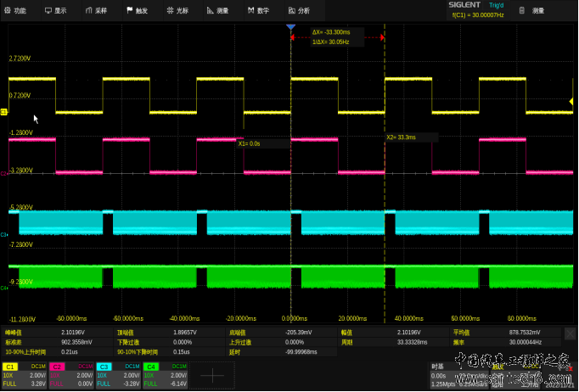Open the C1 channel settings box
Image resolution: width=579 pixels, height=392 pixels.
(x=25, y=375)
